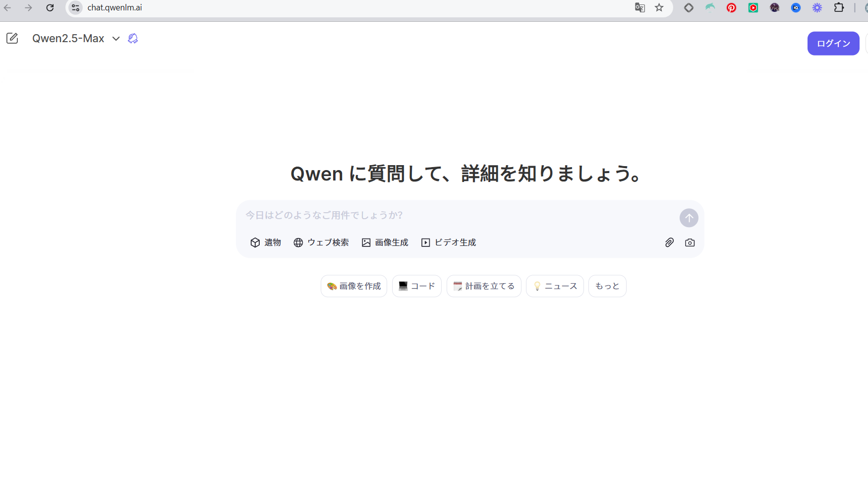The image size is (868, 479).
Task: Click the dark round avatar extension icon
Action: point(774,7)
